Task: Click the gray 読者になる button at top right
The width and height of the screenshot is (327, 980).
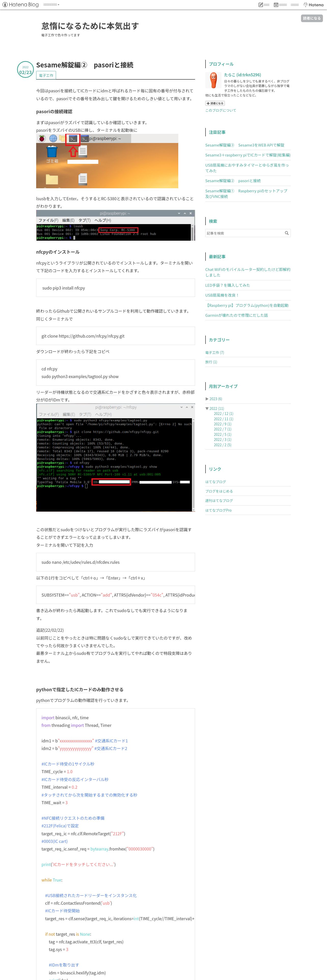Action: (311, 18)
